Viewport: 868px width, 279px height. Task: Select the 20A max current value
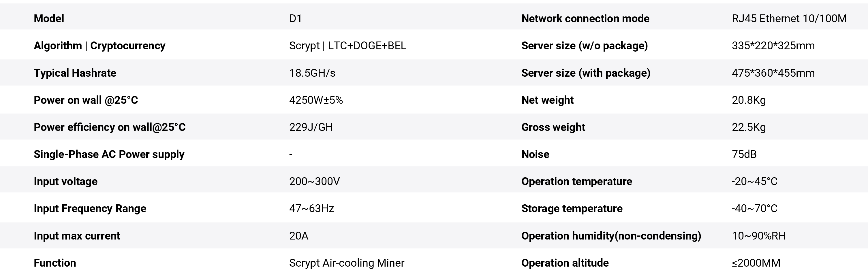pos(298,236)
